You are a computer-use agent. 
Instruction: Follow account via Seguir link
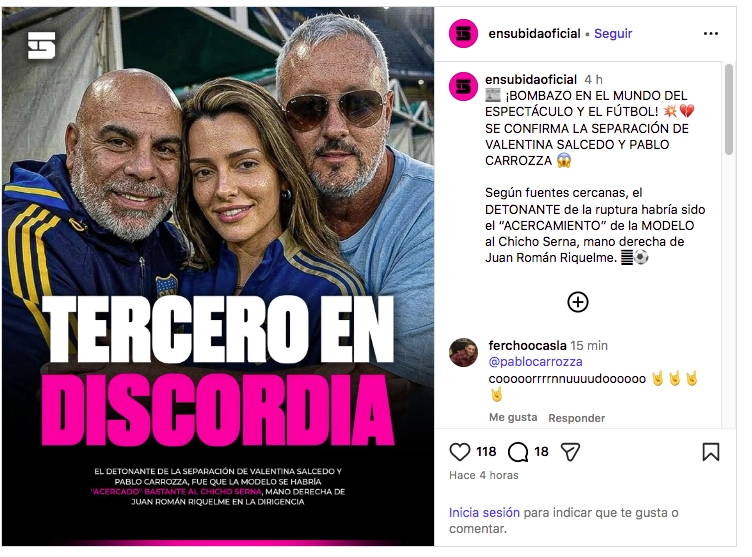(613, 34)
